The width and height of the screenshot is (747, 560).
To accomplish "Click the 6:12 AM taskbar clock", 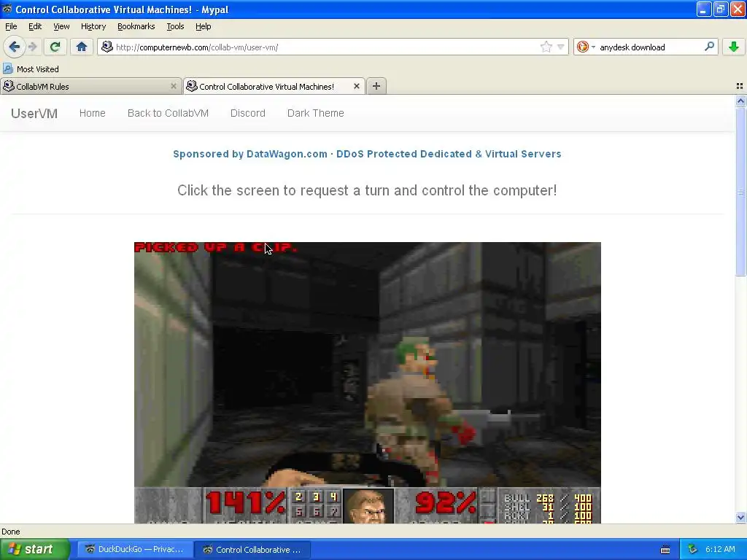I will 720,549.
